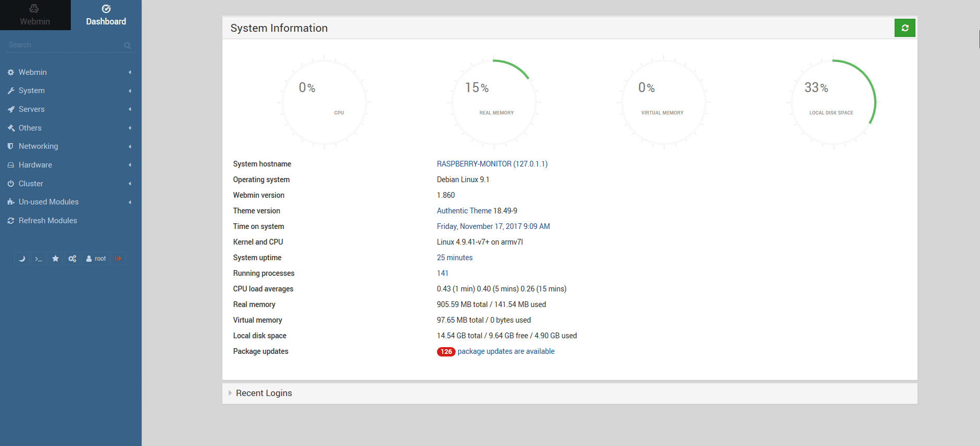Viewport: 980px width, 446px height.
Task: Click the Servers rocket sidebar icon
Action: [10, 109]
